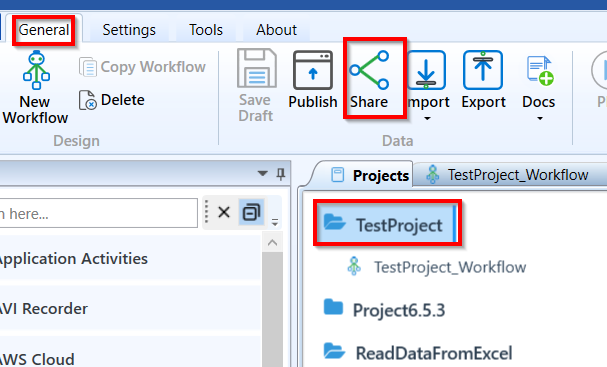This screenshot has height=367, width=607.
Task: Expand the Project6.5.3 folder icon
Action: (x=333, y=307)
